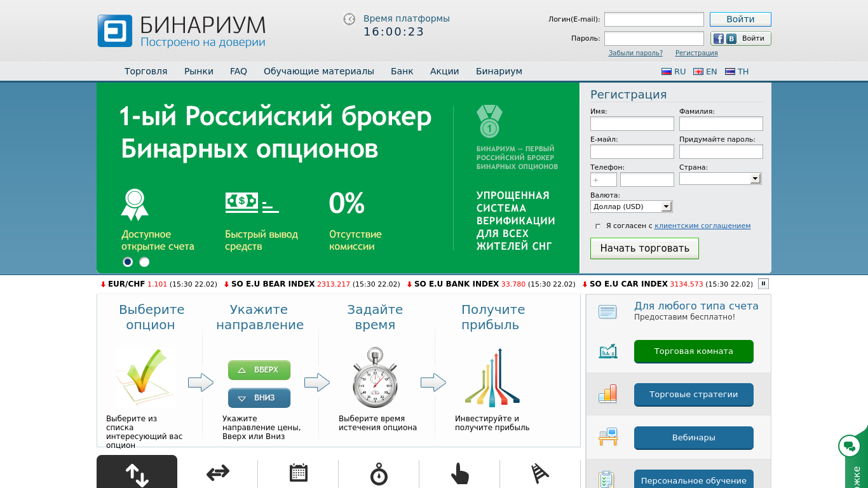
Task: Log in with the Facebook icon
Action: (719, 39)
